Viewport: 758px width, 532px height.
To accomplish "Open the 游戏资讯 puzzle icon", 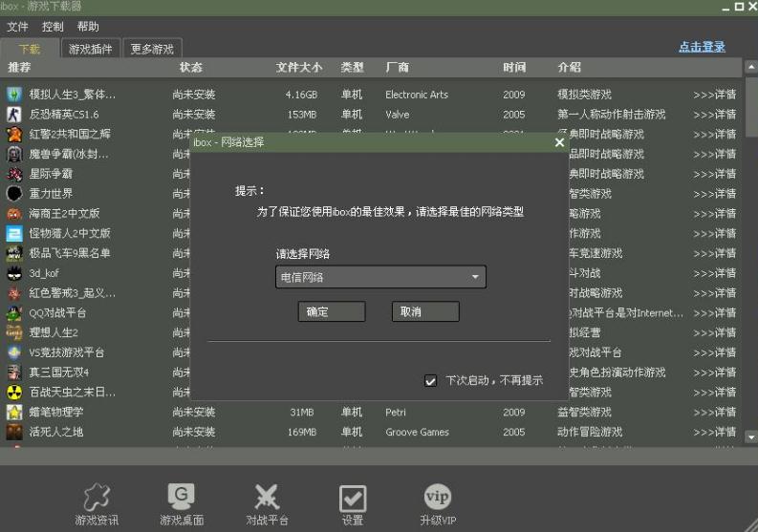I will 97,498.
